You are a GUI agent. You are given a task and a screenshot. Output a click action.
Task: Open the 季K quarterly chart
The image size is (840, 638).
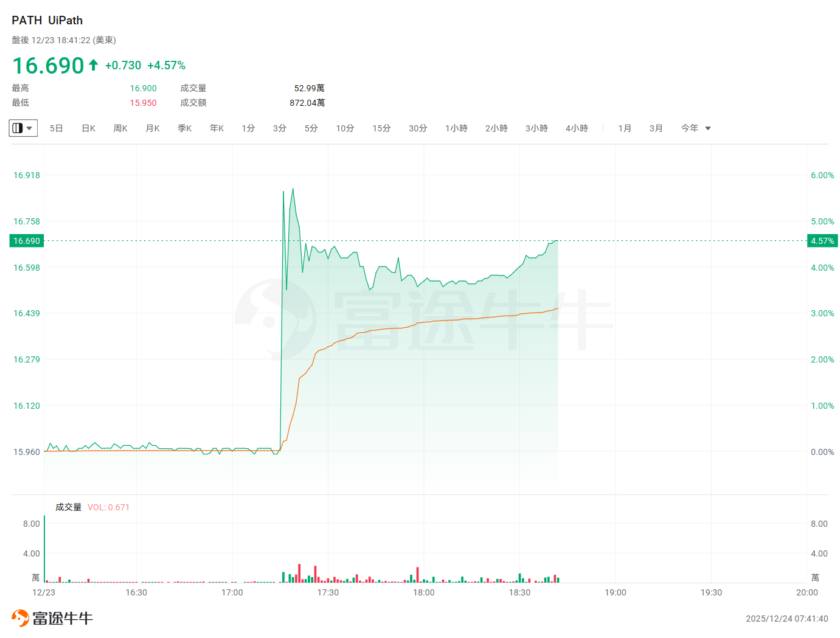tap(185, 128)
